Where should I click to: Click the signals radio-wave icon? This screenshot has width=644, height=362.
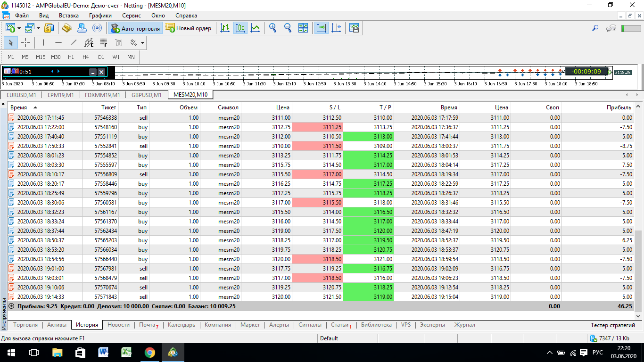(97, 28)
